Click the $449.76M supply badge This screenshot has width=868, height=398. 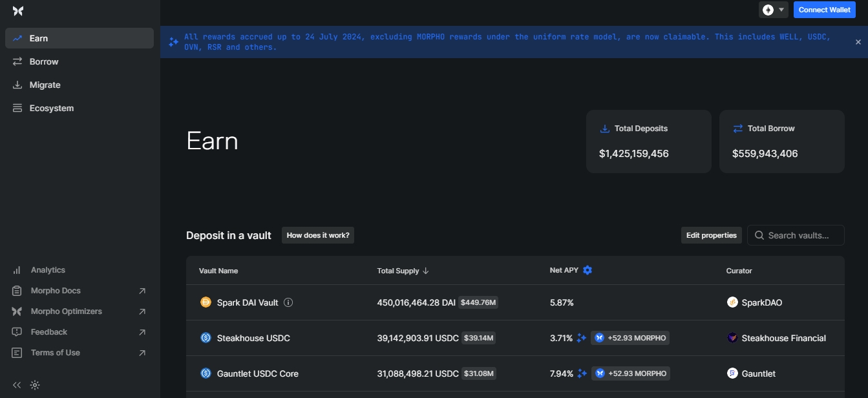click(x=478, y=302)
